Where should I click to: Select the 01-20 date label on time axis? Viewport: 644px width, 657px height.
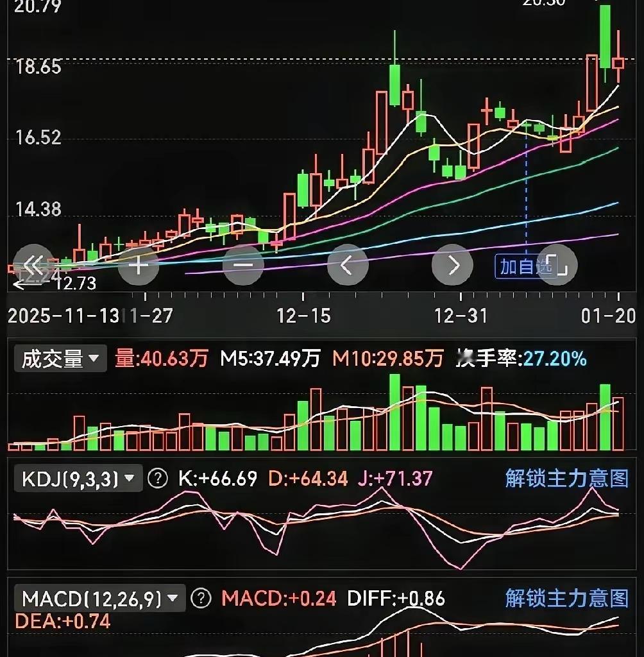[x=608, y=316]
